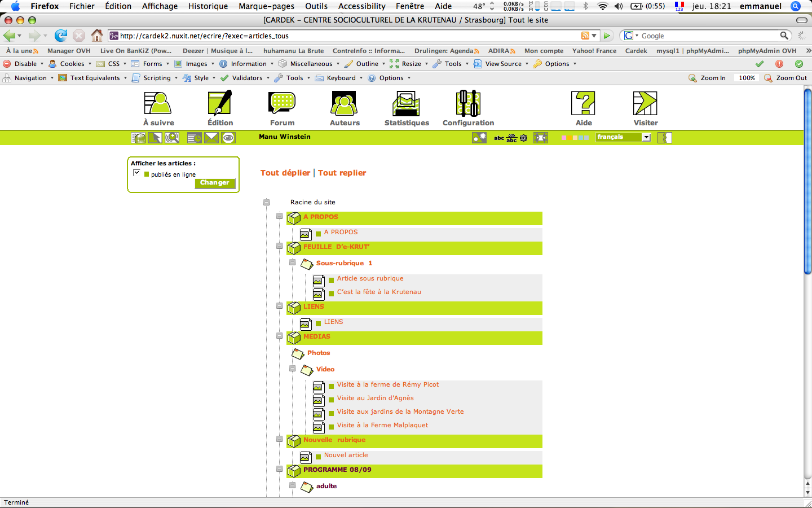
Task: Click the Édition pen icon
Action: (x=220, y=104)
